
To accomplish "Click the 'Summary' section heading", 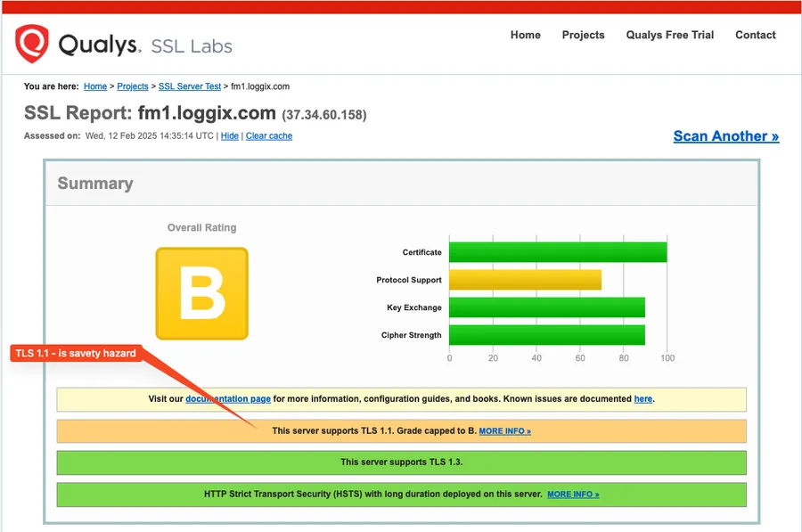I will [x=95, y=184].
